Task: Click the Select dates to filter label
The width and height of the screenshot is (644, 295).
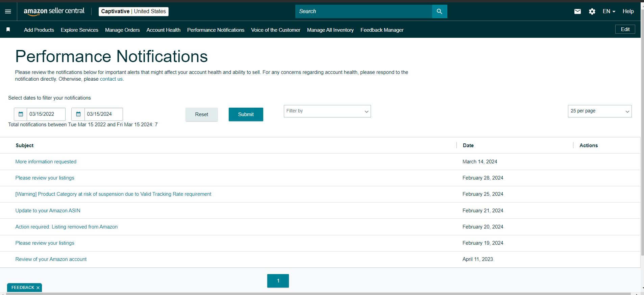Action: point(49,98)
